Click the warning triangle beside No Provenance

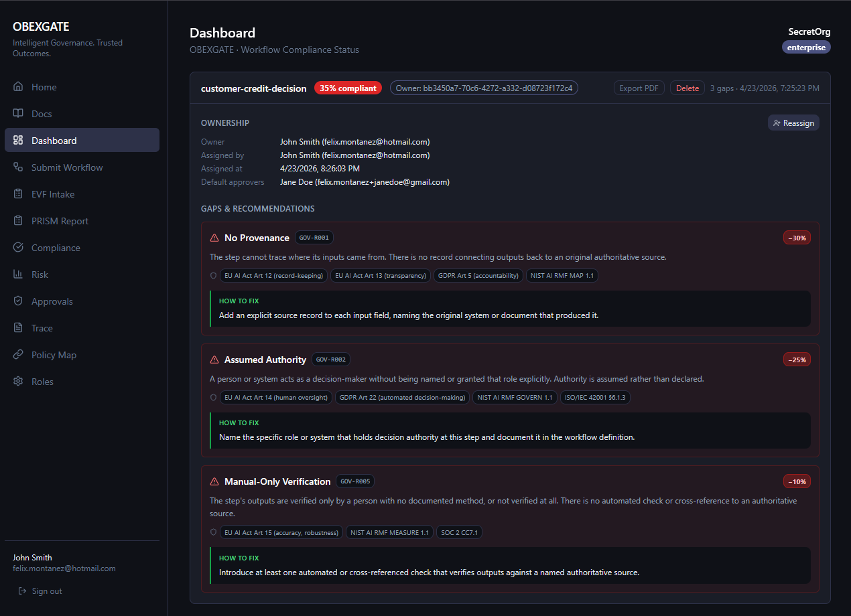[214, 238]
